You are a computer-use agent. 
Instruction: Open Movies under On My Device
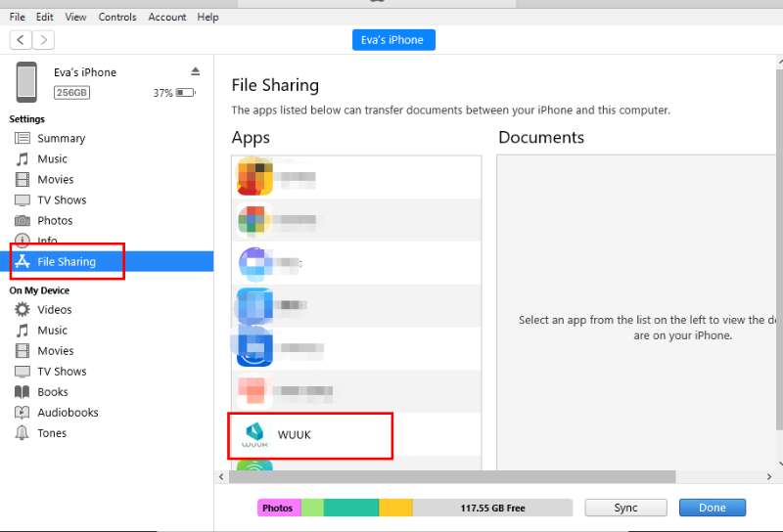(x=56, y=350)
